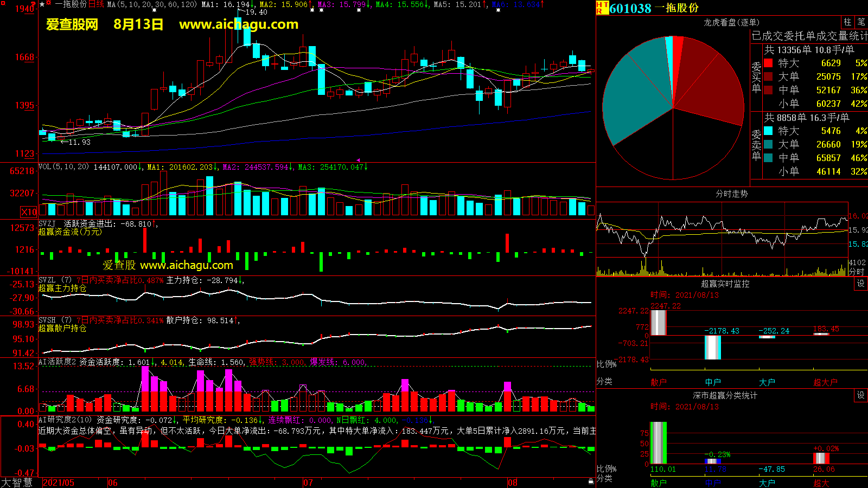Click the magenta arrow marker above volume panel
This screenshot has width=868, height=488.
(x=358, y=160)
